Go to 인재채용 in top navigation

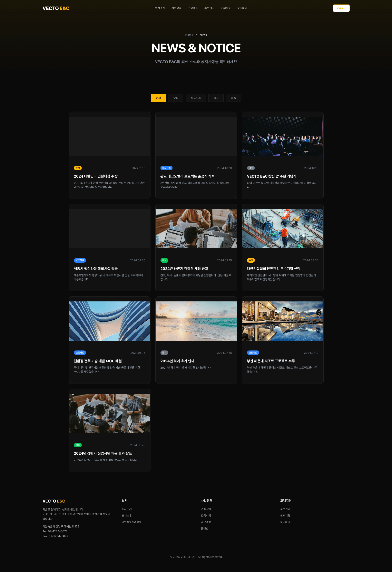(226, 8)
